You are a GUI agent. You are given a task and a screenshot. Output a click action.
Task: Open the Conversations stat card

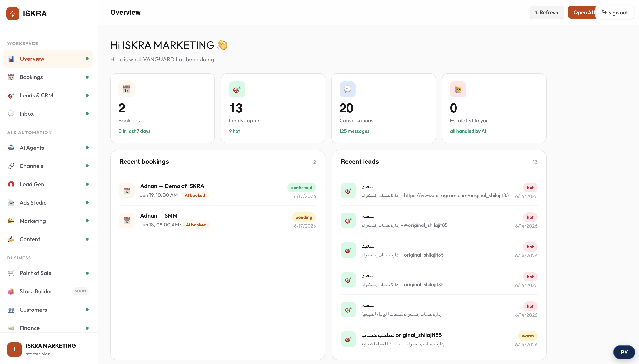[383, 108]
